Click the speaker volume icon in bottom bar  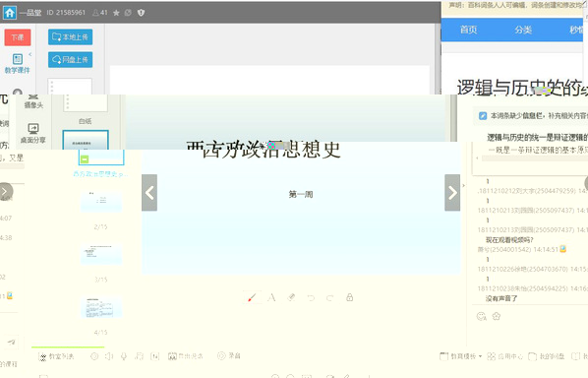tap(109, 356)
